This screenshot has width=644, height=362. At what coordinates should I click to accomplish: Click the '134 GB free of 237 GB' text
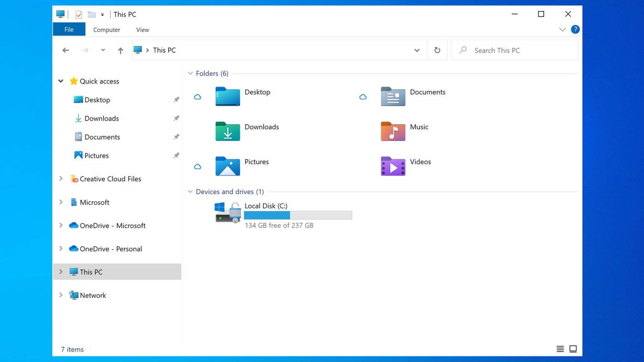pyautogui.click(x=279, y=225)
